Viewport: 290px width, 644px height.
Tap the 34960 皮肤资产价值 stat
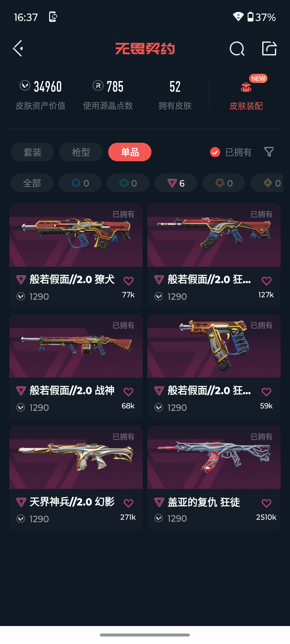coord(41,94)
